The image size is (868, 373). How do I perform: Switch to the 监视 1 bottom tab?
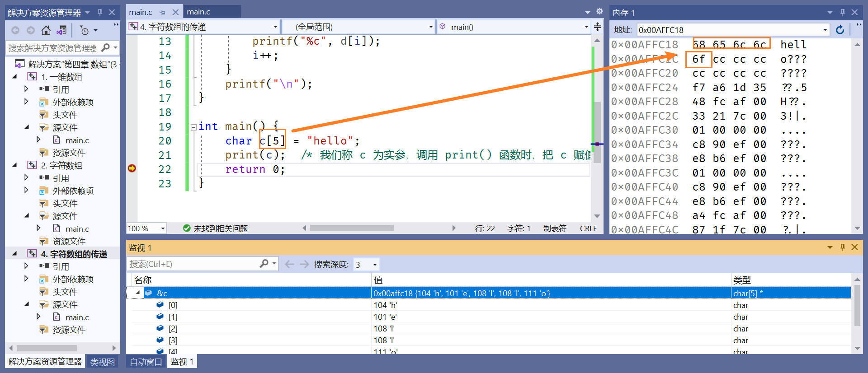pos(182,362)
